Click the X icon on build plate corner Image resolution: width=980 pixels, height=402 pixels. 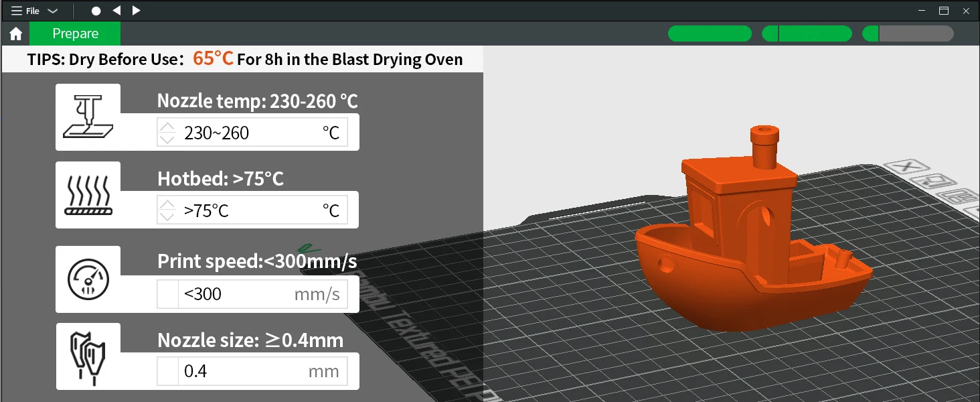[x=908, y=166]
